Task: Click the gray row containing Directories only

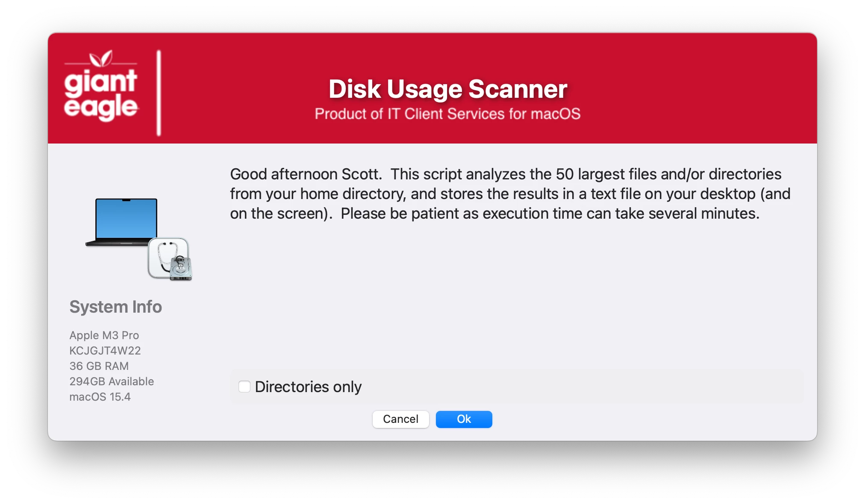Action: click(517, 387)
